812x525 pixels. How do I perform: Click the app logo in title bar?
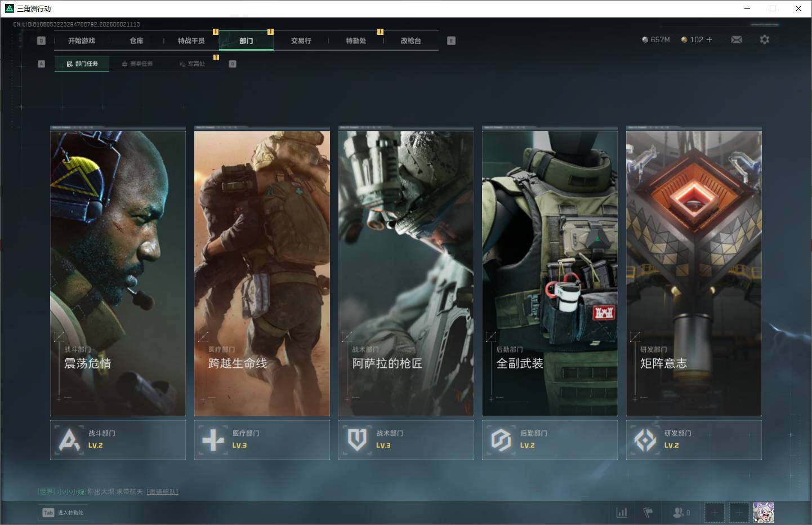(x=9, y=8)
